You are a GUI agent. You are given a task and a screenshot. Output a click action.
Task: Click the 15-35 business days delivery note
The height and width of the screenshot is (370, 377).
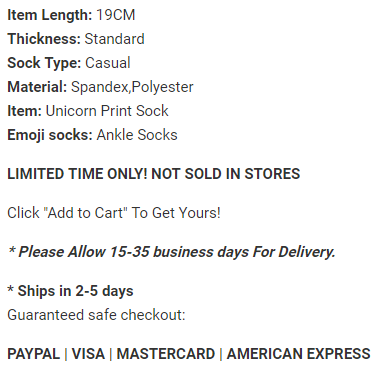171,252
